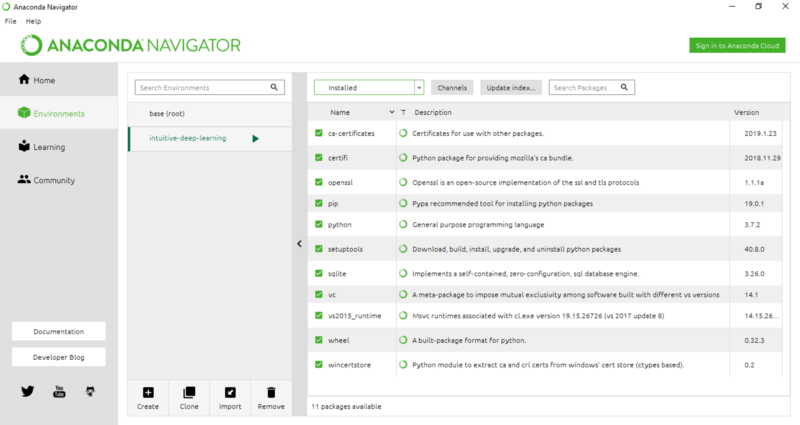Collapse the environments panel with the left arrow

click(x=299, y=243)
